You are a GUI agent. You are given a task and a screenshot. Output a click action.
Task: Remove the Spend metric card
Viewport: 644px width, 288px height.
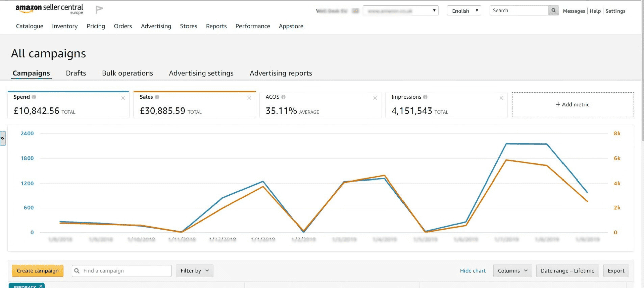123,98
